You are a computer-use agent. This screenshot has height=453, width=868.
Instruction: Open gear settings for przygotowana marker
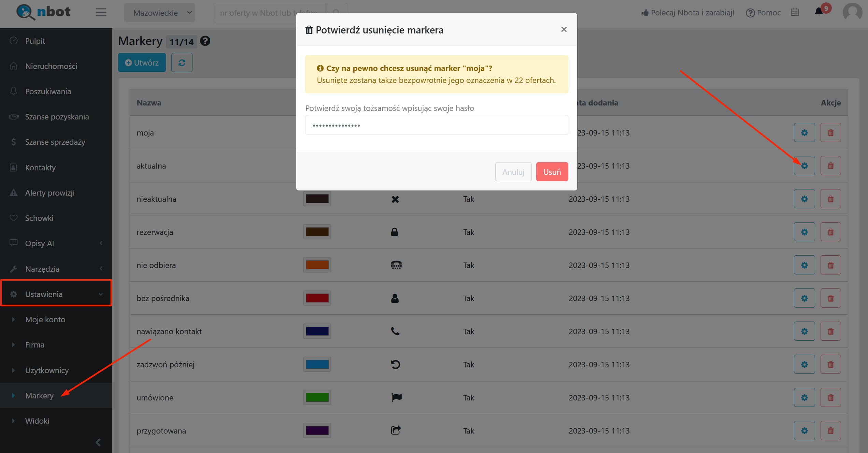[x=804, y=431]
